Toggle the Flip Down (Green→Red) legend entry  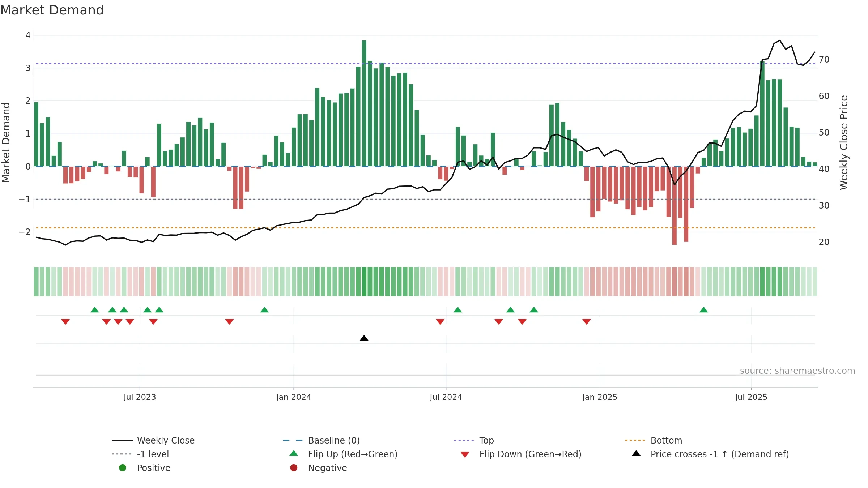pyautogui.click(x=521, y=454)
